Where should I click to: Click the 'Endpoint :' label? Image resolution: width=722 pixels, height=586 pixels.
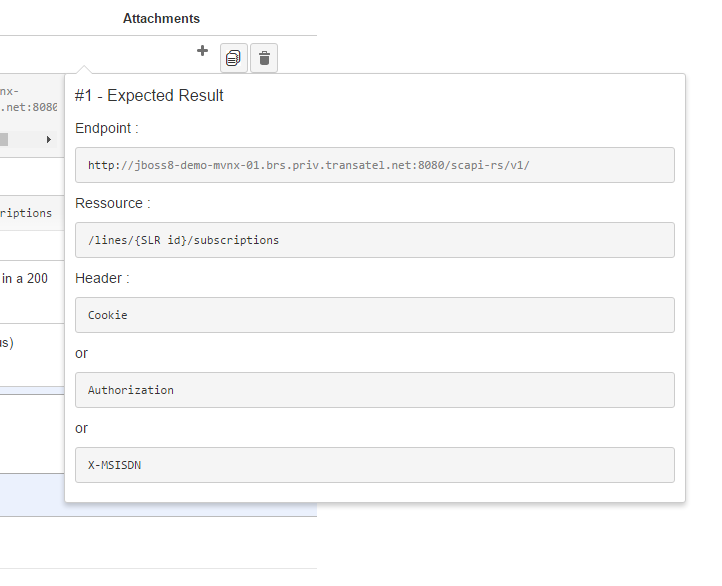tap(107, 128)
